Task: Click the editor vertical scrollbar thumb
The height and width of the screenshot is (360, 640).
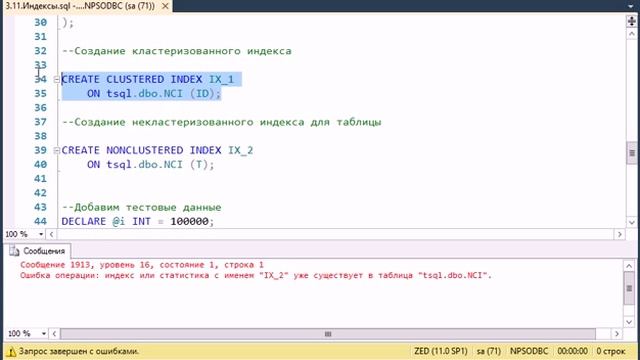Action: pos(631,153)
